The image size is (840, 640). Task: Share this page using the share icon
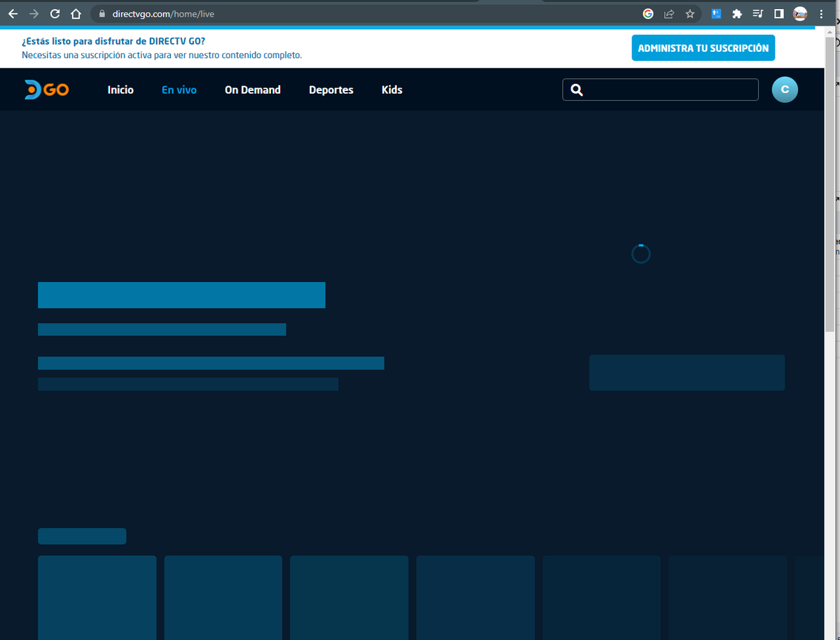click(x=669, y=14)
